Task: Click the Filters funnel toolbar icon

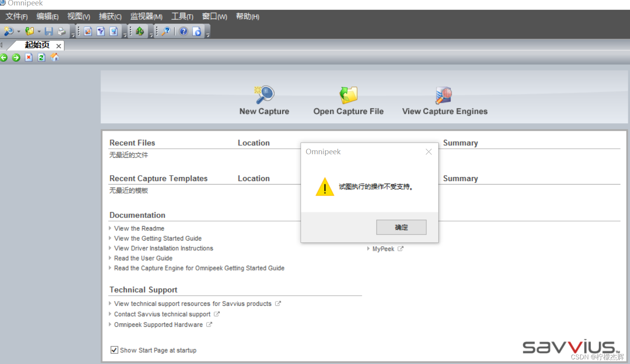Action: 101,31
